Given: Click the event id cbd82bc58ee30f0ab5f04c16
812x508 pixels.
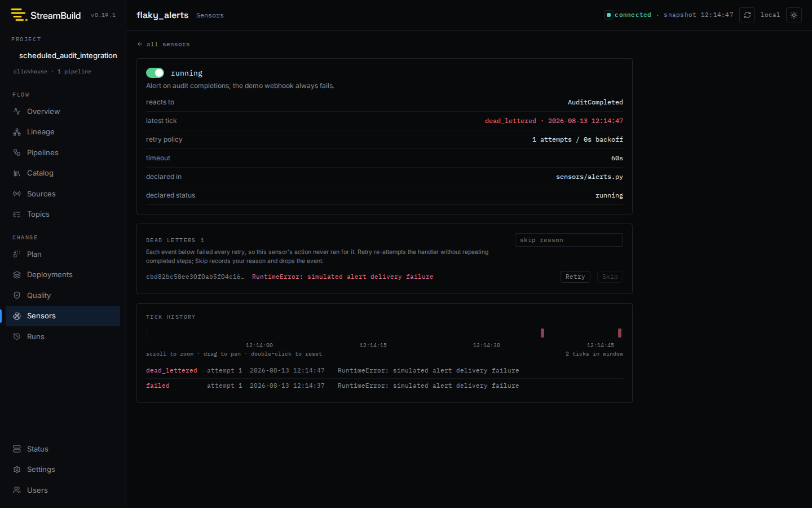Looking at the screenshot, I should (195, 277).
